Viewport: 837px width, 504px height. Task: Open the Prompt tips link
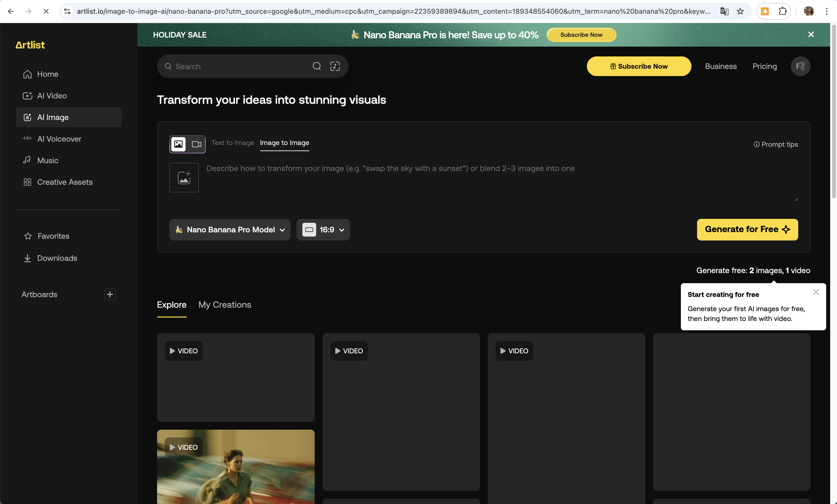776,144
